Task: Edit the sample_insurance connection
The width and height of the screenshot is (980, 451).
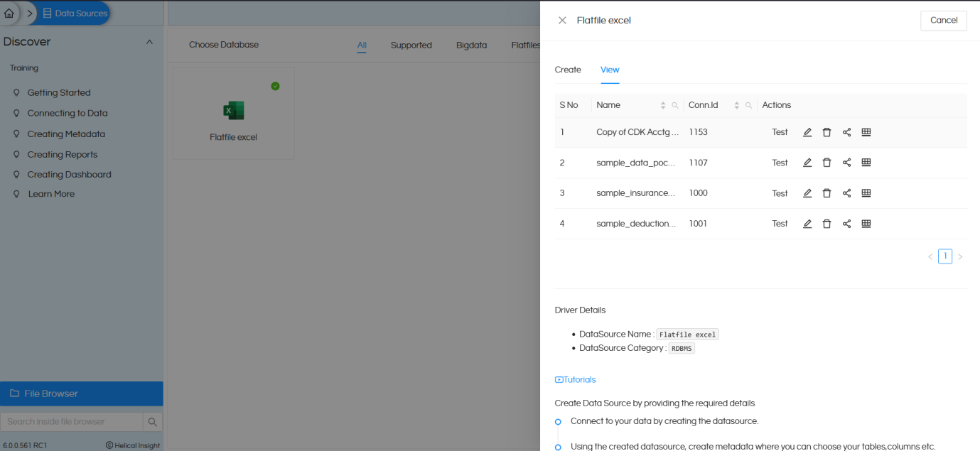Action: pos(807,193)
